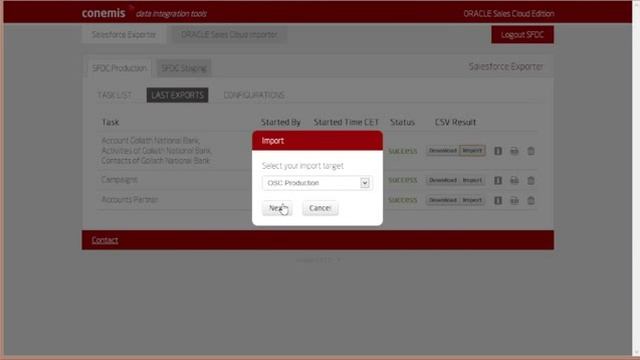
Task: Click the info icon in Accounts Partner row
Action: [x=498, y=200]
